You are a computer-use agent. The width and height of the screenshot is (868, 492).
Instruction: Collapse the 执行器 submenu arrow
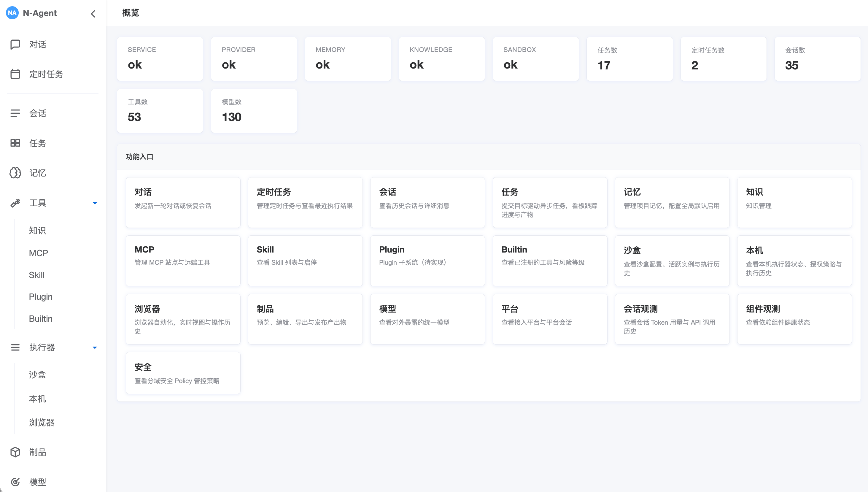click(x=95, y=348)
